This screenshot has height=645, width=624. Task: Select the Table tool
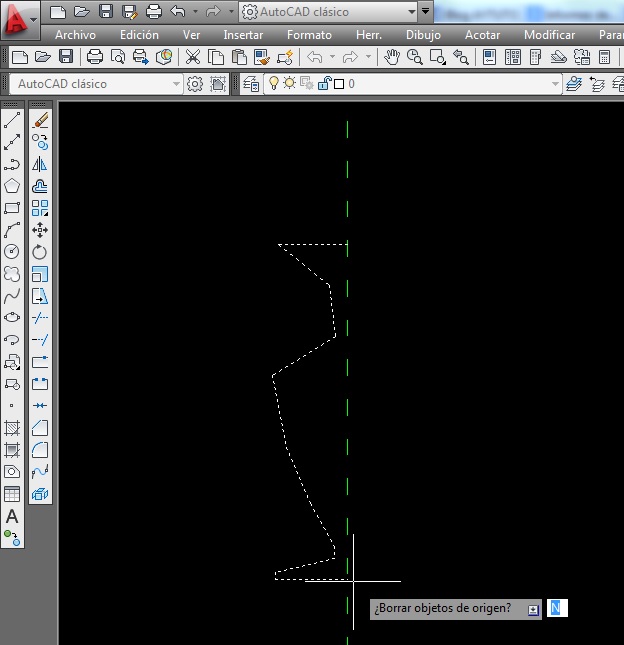12,494
